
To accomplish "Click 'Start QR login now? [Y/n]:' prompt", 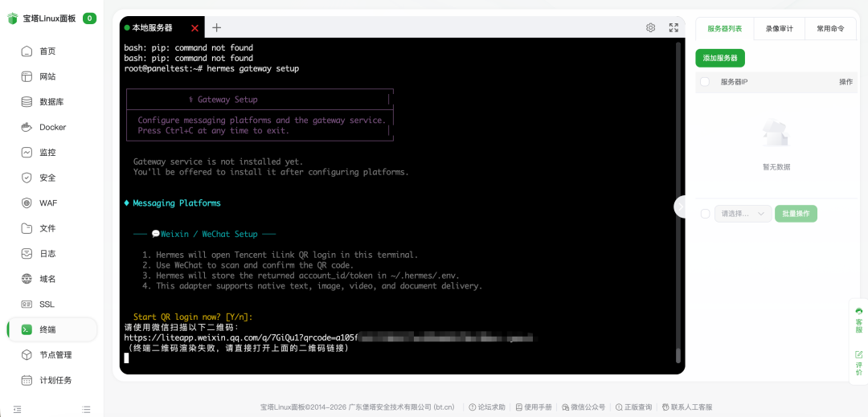I will click(x=193, y=317).
